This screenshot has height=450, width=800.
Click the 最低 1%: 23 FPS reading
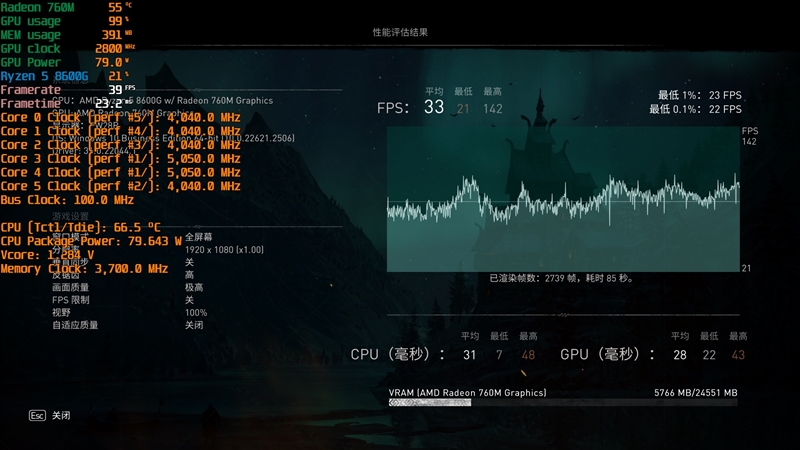699,95
